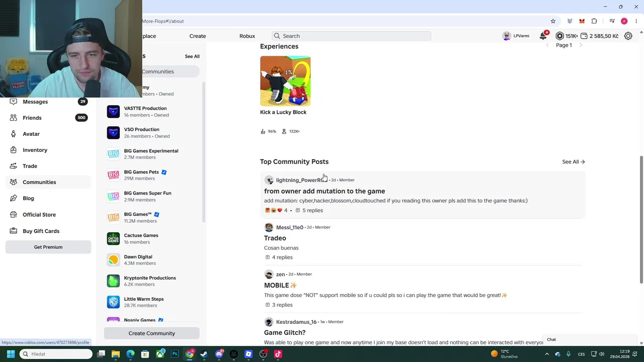Open the Tradeo post title
Viewport: 644px width, 362px height.
(275, 238)
